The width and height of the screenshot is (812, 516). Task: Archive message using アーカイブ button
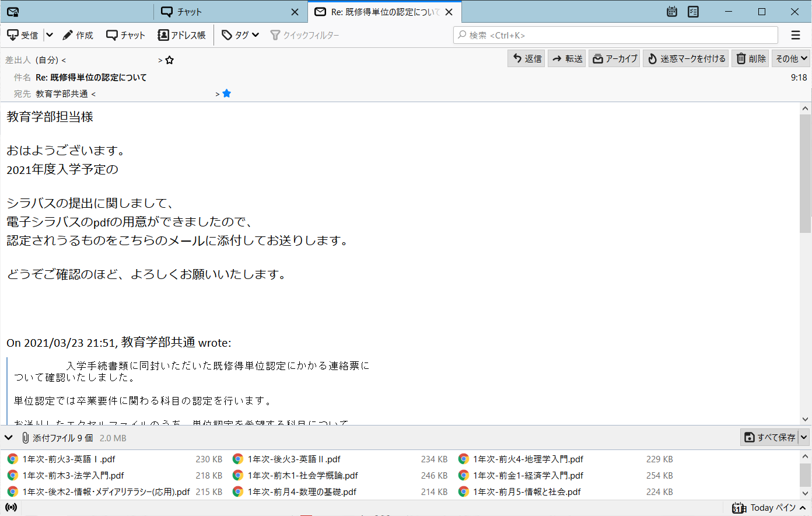tap(614, 59)
